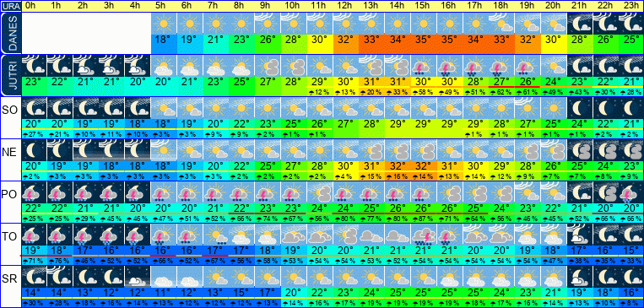The height and width of the screenshot is (308, 644).
Task: Click Wednesday's cloudy icon at 5h
Action: click(x=164, y=277)
